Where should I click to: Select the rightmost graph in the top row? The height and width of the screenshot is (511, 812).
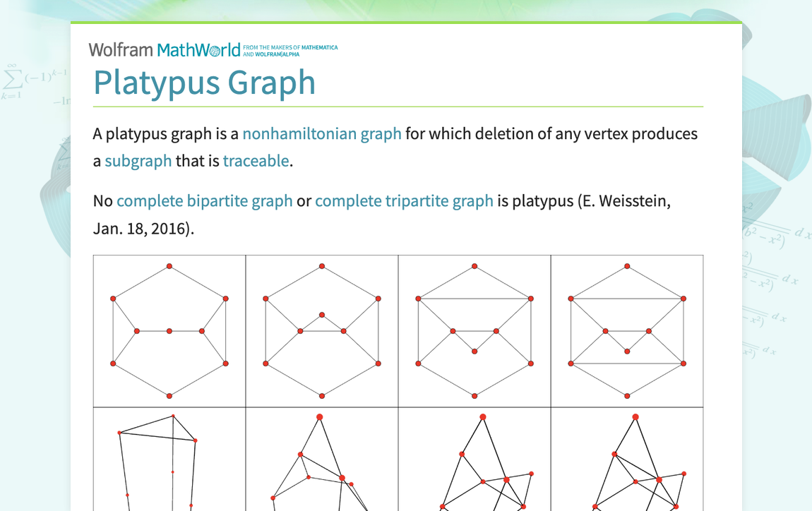tap(627, 330)
